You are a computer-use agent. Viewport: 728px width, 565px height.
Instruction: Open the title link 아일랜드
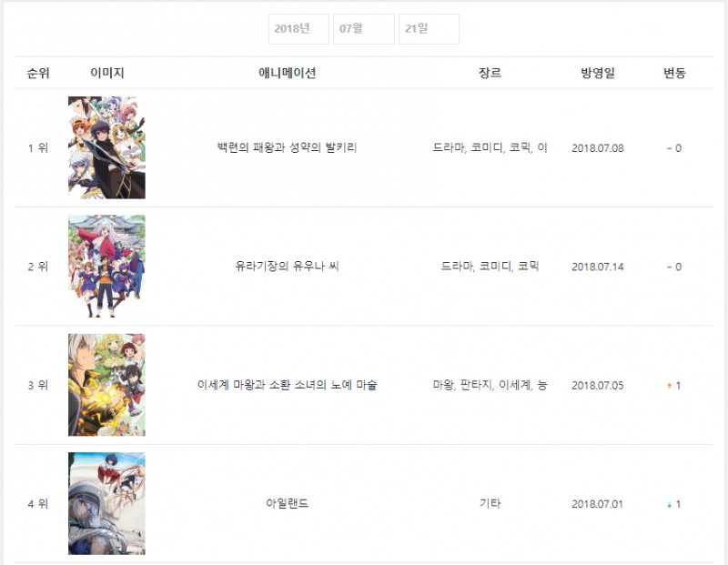(x=287, y=503)
